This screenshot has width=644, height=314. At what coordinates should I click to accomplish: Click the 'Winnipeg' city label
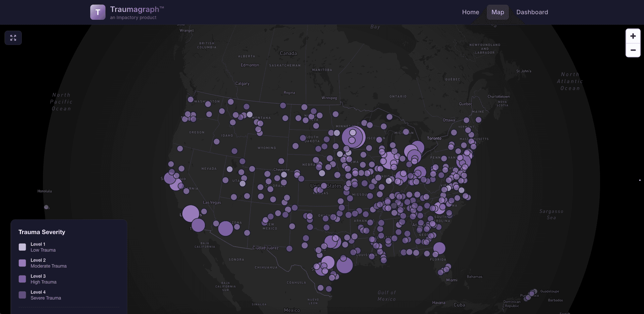point(329,98)
